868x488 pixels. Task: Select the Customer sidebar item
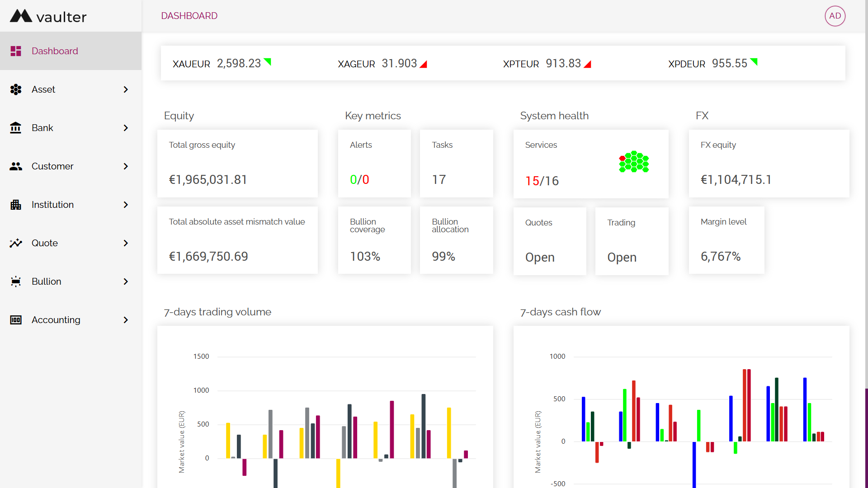(x=71, y=166)
